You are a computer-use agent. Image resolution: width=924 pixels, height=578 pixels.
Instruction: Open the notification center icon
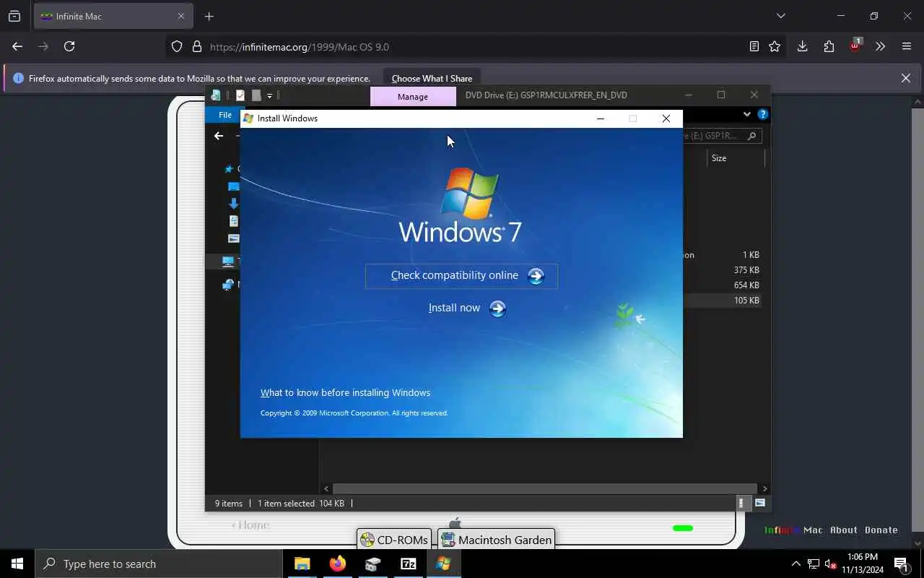(901, 564)
